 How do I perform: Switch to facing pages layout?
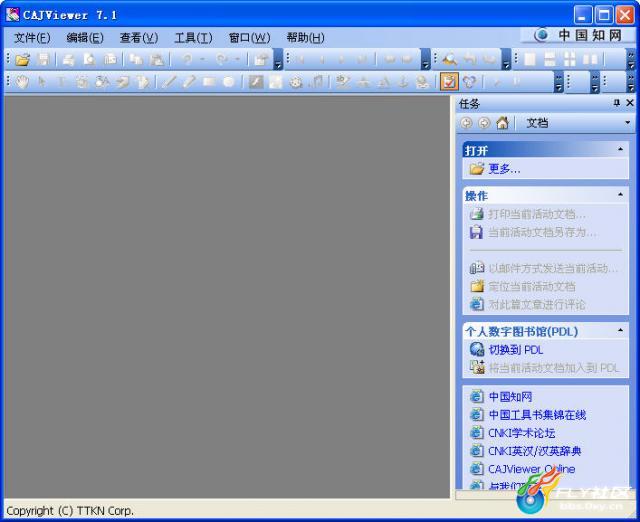(590, 60)
